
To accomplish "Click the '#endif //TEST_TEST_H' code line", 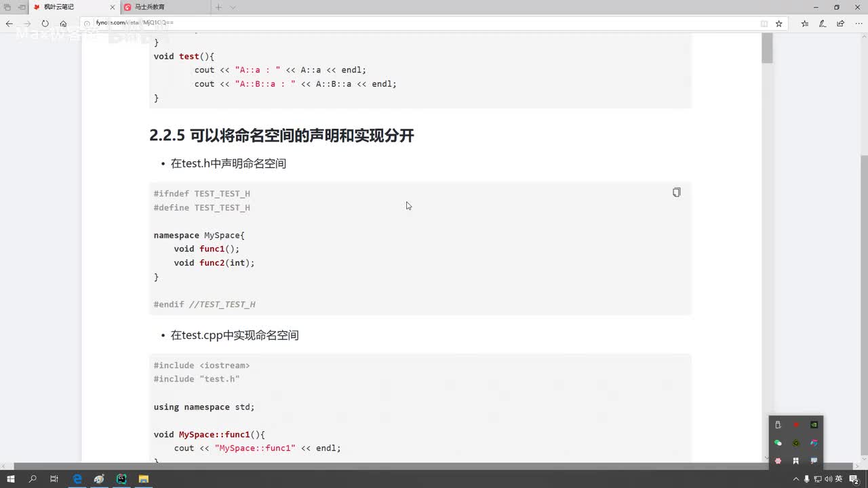I will point(205,304).
